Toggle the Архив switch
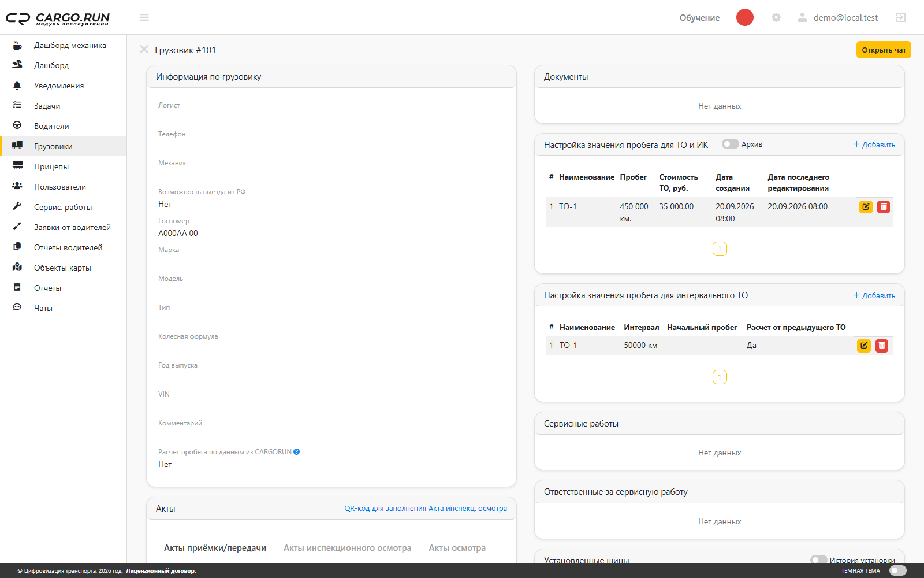The height and width of the screenshot is (578, 924). point(730,144)
